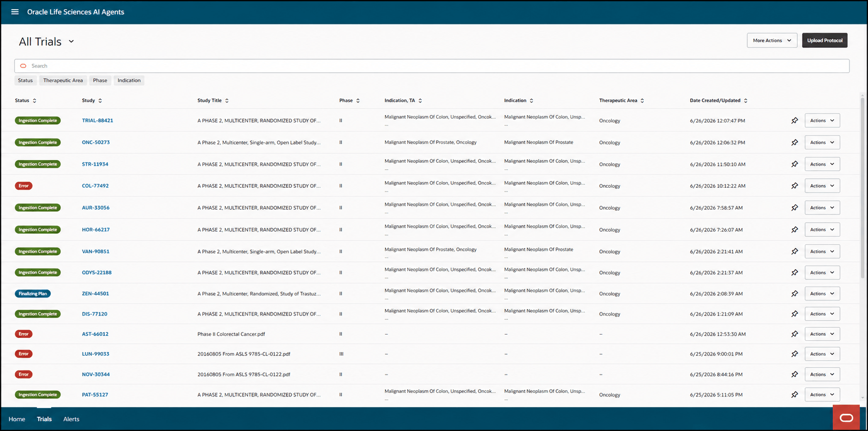Open Actions menu for LUN-99033
Screen dimensions: 868x431
point(822,354)
